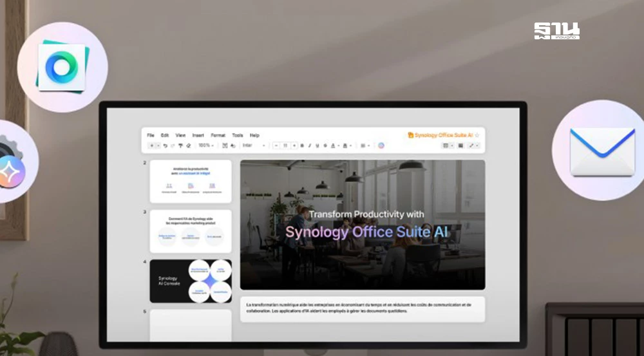Image resolution: width=644 pixels, height=356 pixels.
Task: Open the Insert menu
Action: [x=198, y=135]
